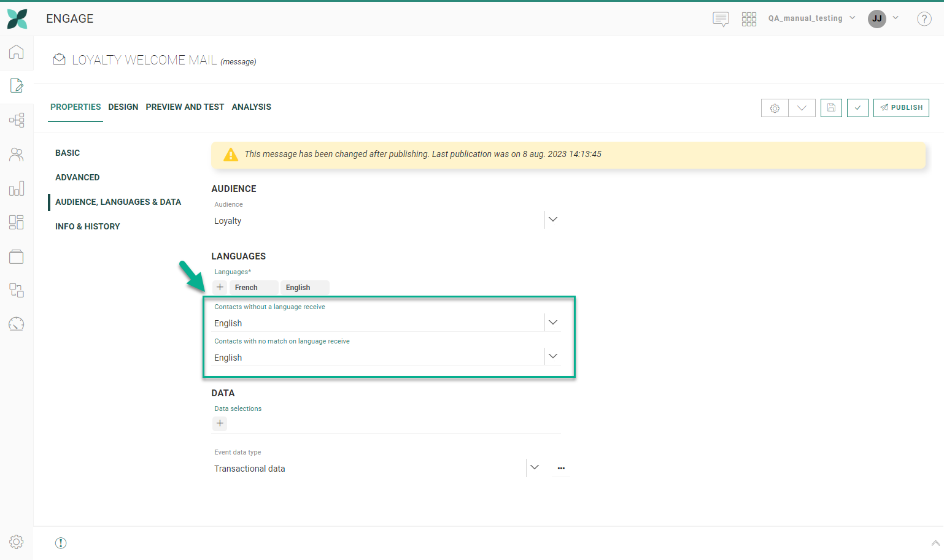
Task: Click the validate checkmark toolbar button
Action: pyautogui.click(x=857, y=108)
